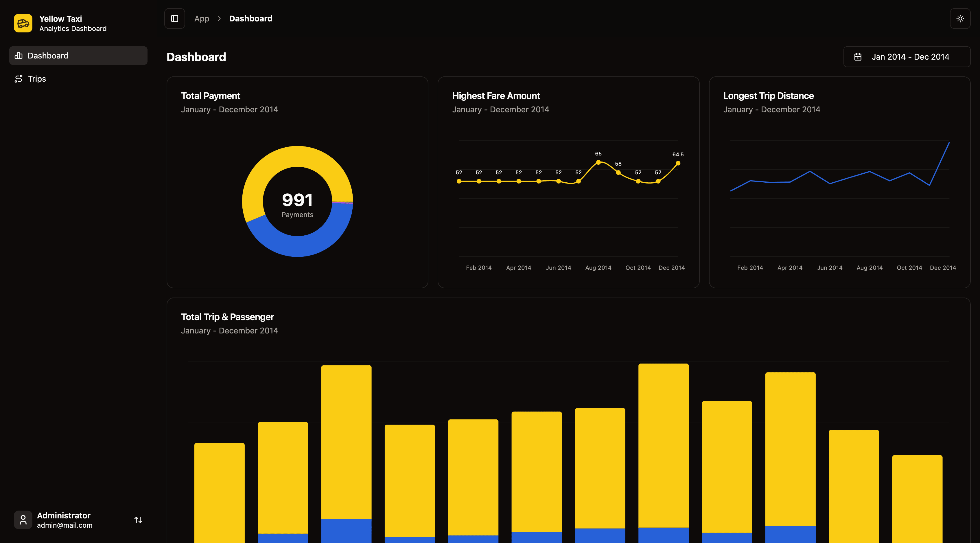Click the breadcrumb chevron separator
This screenshot has width=980, height=543.
pos(219,19)
